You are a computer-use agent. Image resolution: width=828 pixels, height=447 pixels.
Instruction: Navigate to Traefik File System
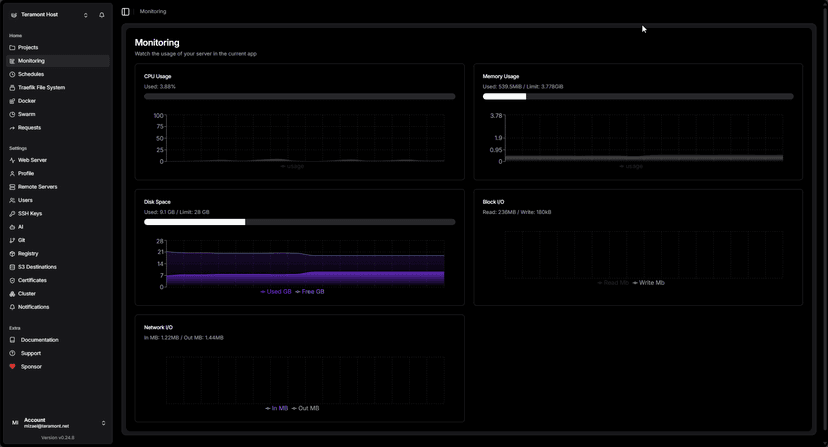(41, 88)
